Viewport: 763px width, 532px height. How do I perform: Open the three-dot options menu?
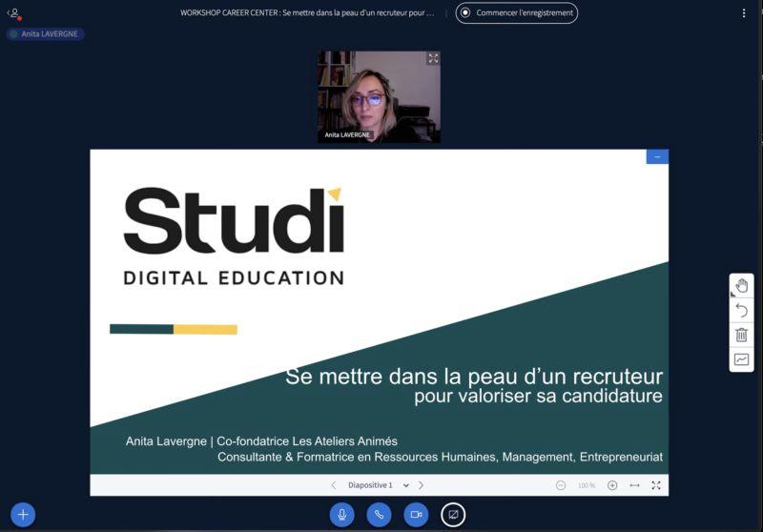[744, 13]
